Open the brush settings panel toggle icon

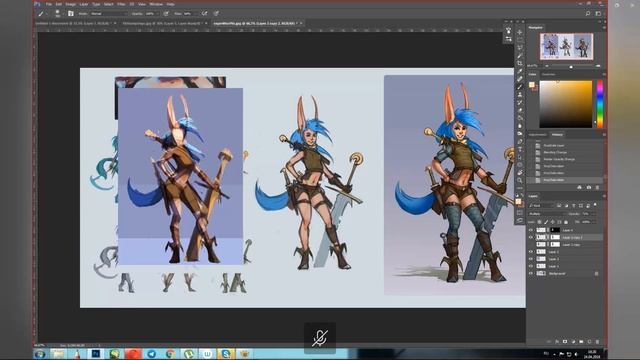click(71, 13)
